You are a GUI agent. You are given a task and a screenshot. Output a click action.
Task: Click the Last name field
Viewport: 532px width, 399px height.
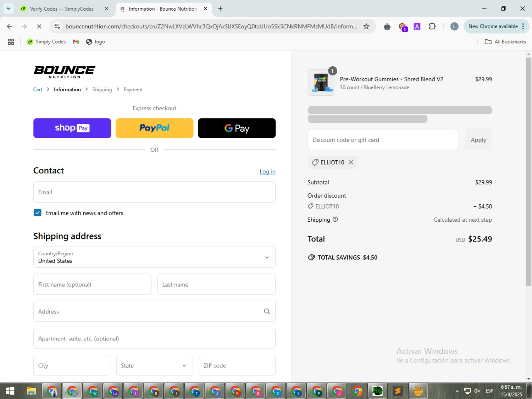(x=216, y=284)
